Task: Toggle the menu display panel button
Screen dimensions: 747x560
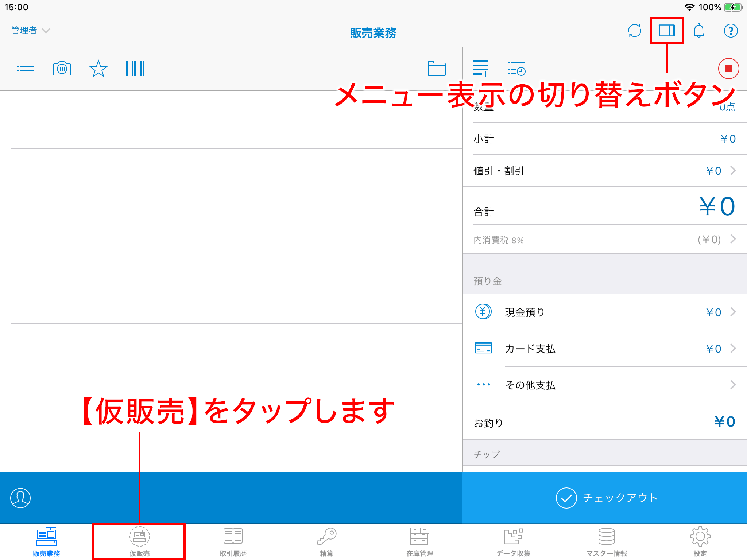Action: 666,31
